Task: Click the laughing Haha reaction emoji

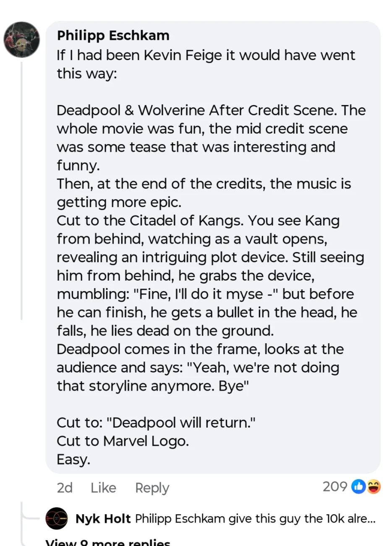Action: tap(373, 486)
